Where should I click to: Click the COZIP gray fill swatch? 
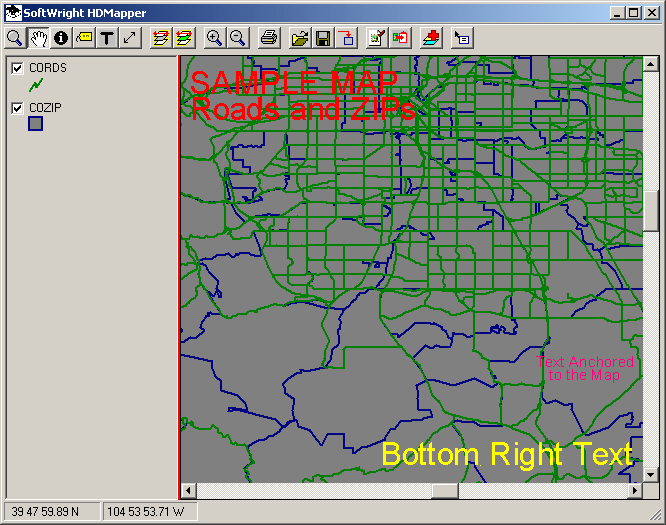point(36,124)
